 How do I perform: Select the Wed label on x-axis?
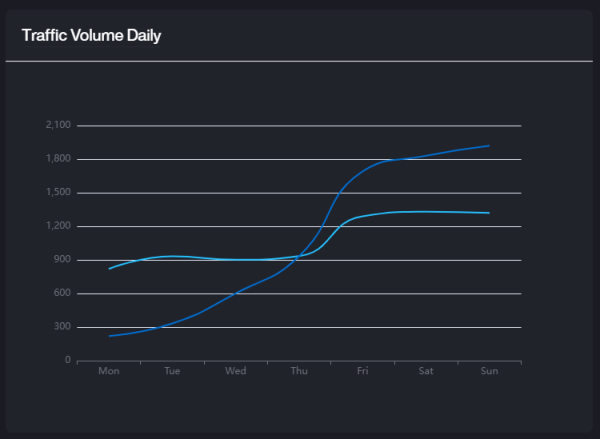[235, 371]
